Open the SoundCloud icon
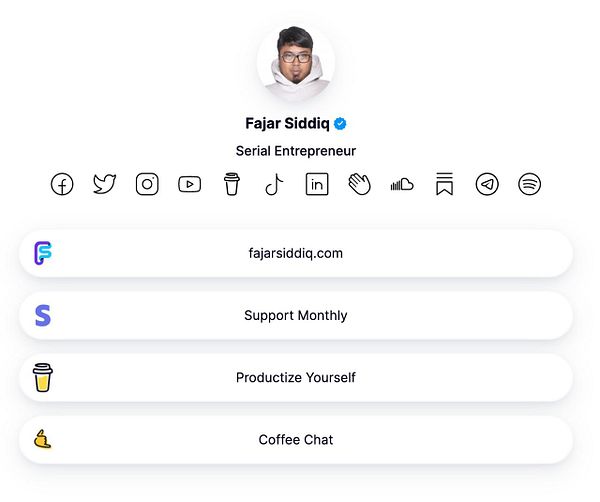The width and height of the screenshot is (600, 502). pyautogui.click(x=402, y=184)
